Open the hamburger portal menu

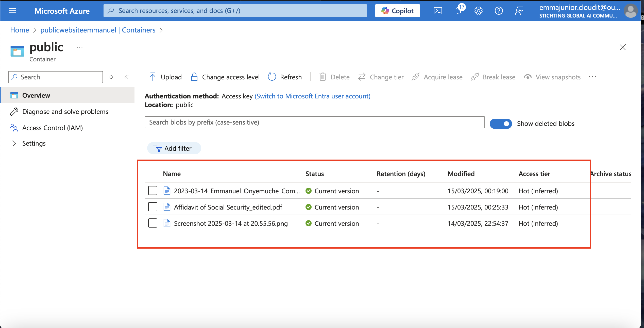coord(12,11)
